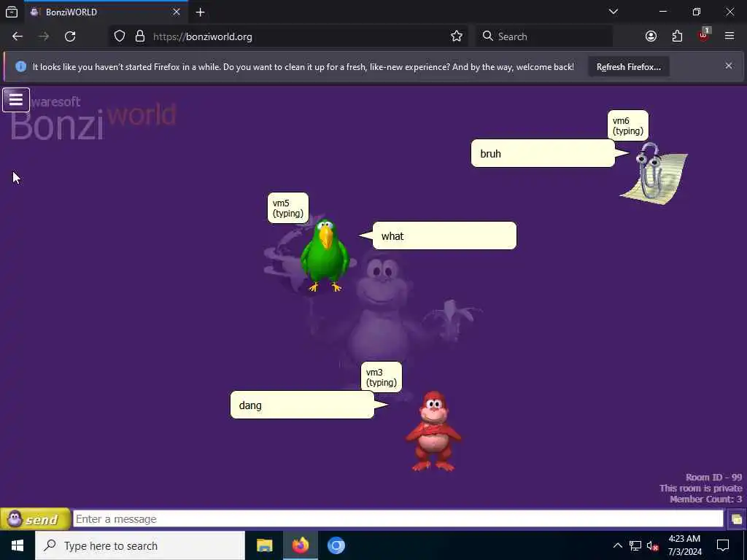
Task: Click the network icon in system tray
Action: click(x=635, y=545)
